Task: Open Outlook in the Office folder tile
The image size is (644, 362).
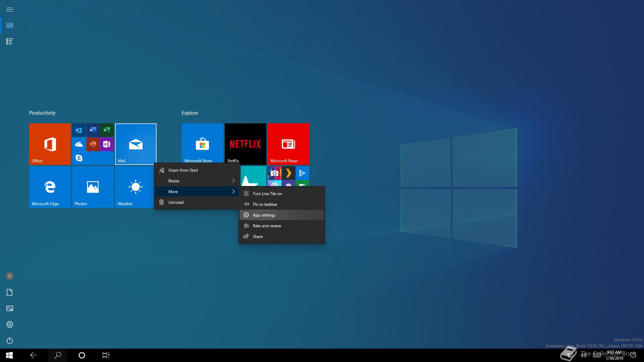Action: point(79,130)
